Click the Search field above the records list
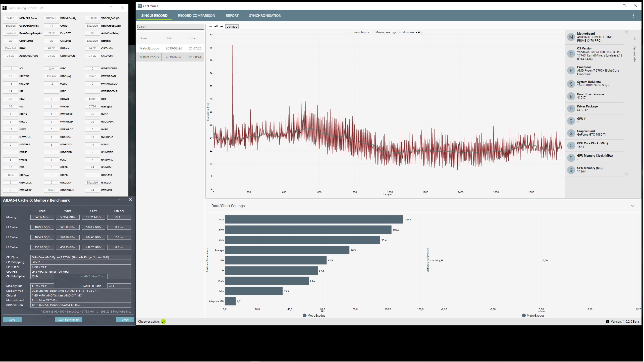This screenshot has width=644, height=362. [x=170, y=27]
